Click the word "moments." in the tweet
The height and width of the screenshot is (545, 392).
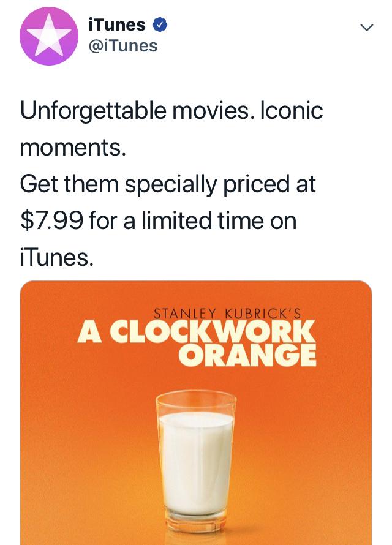coord(73,148)
